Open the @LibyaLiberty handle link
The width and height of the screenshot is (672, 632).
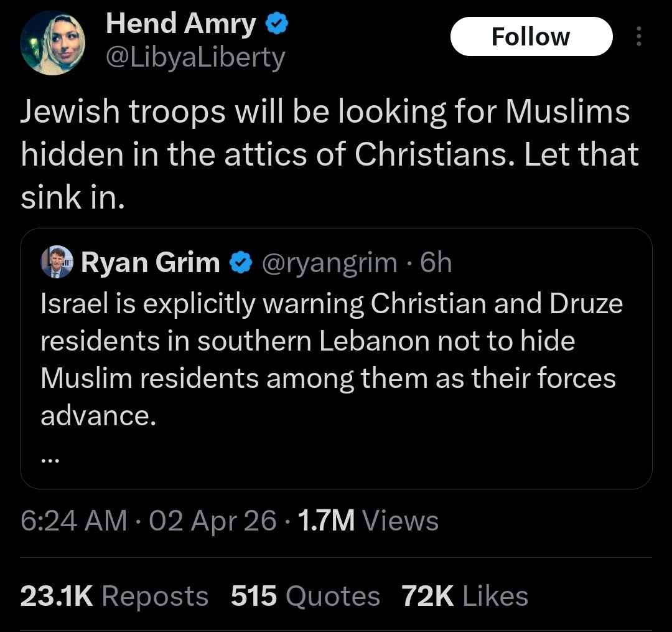point(195,58)
